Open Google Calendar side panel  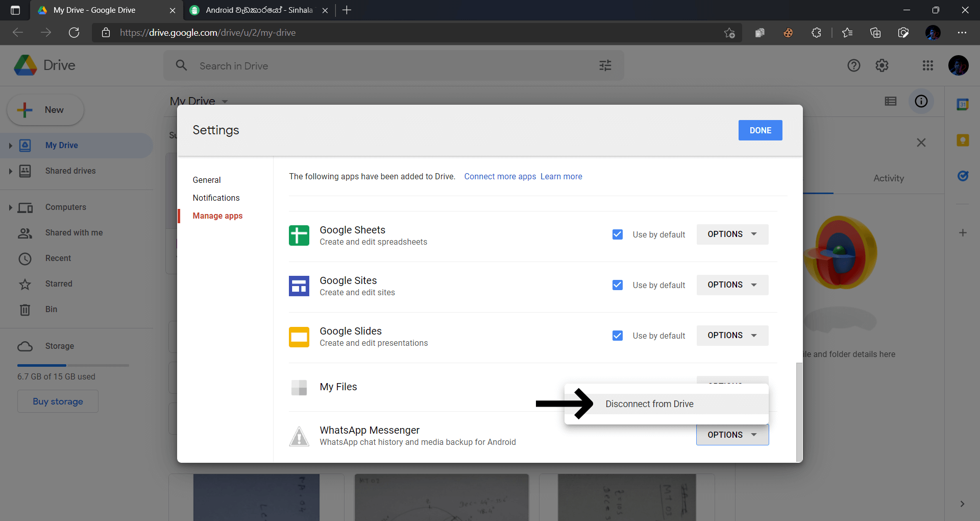click(x=963, y=105)
